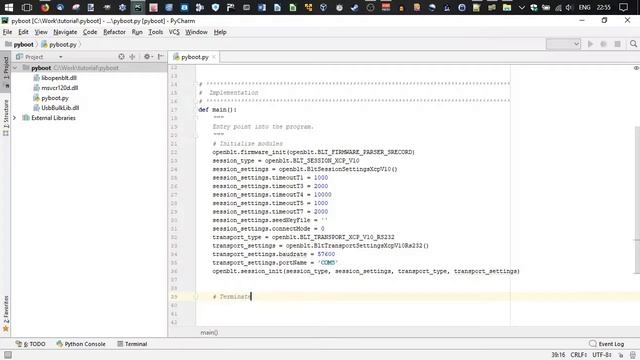This screenshot has height=360, width=640.
Task: Open the Run menu
Action: (137, 32)
